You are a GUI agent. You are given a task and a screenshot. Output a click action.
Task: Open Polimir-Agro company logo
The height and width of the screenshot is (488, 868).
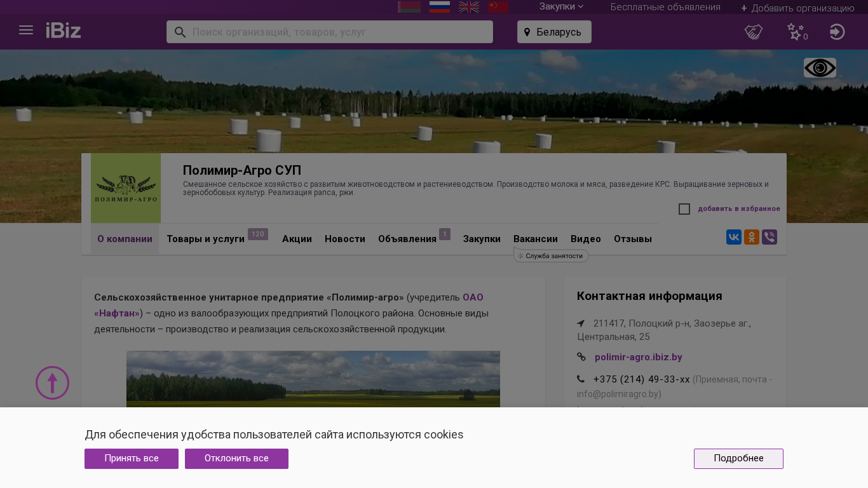[126, 188]
